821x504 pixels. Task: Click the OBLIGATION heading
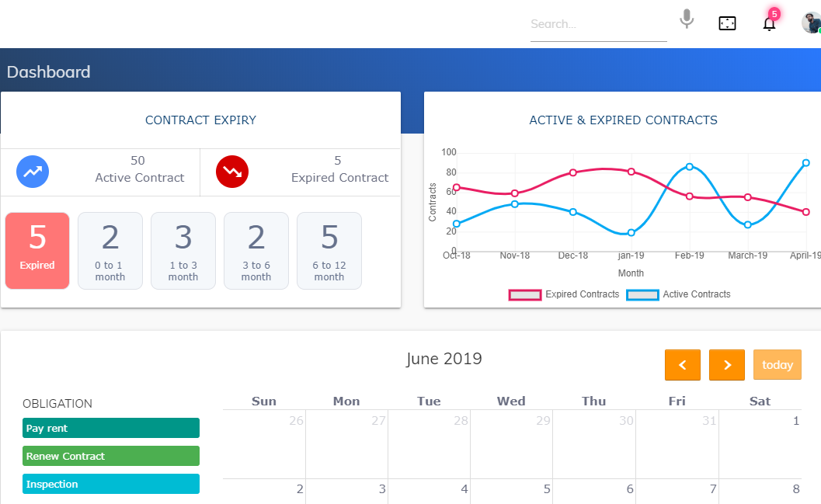click(x=57, y=404)
